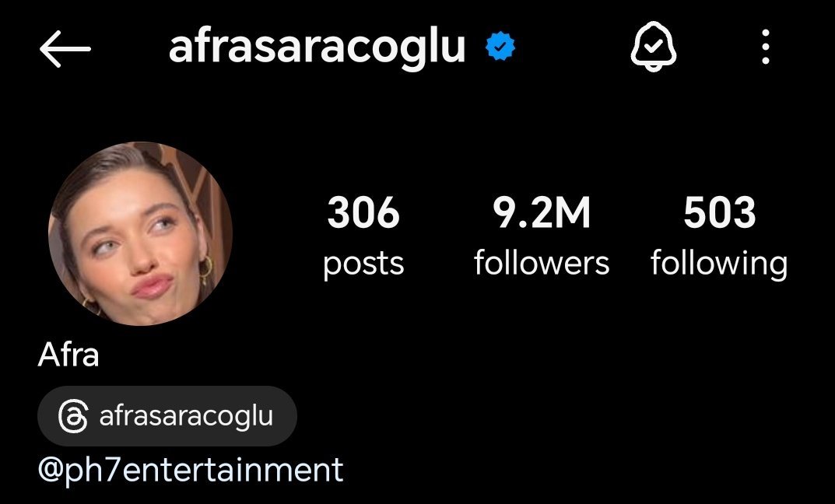Click the Threads logo icon
The height and width of the screenshot is (504, 835).
click(x=73, y=416)
